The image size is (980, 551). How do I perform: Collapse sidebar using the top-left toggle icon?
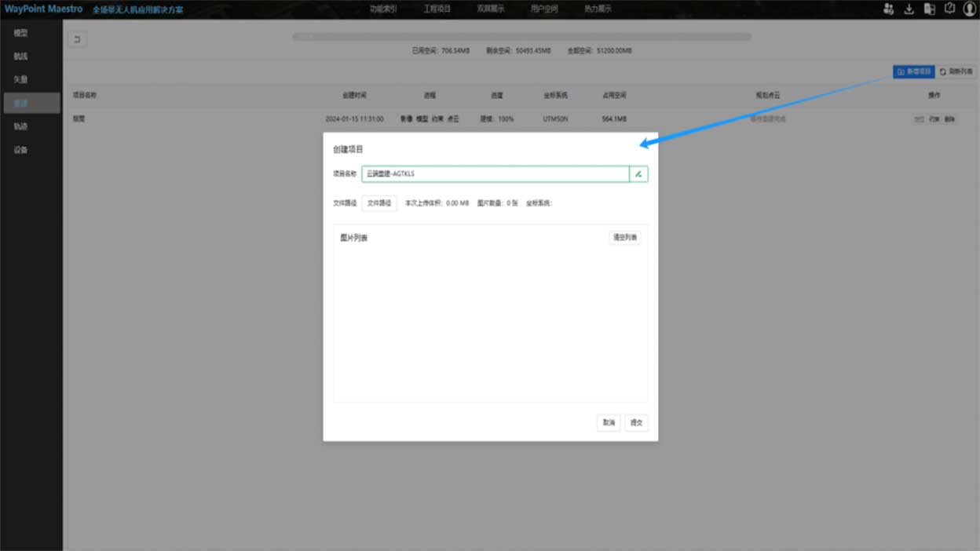point(77,39)
